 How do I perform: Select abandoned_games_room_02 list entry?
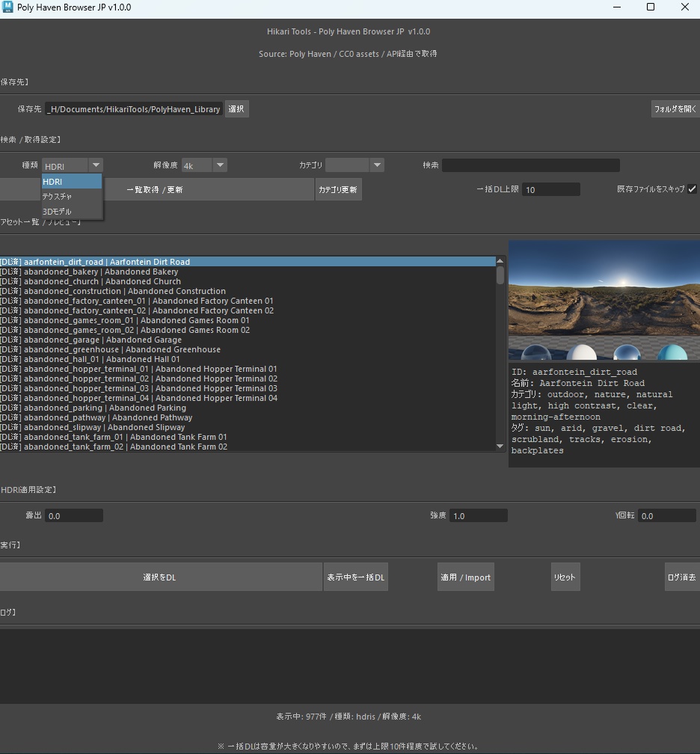point(248,330)
